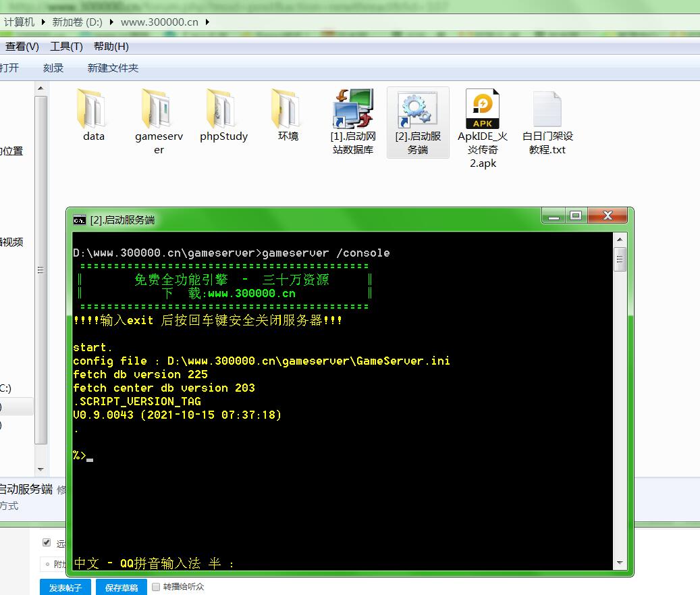Expand the arrow after www.300000.cn breadcrumb
The image size is (700, 595).
click(x=207, y=22)
